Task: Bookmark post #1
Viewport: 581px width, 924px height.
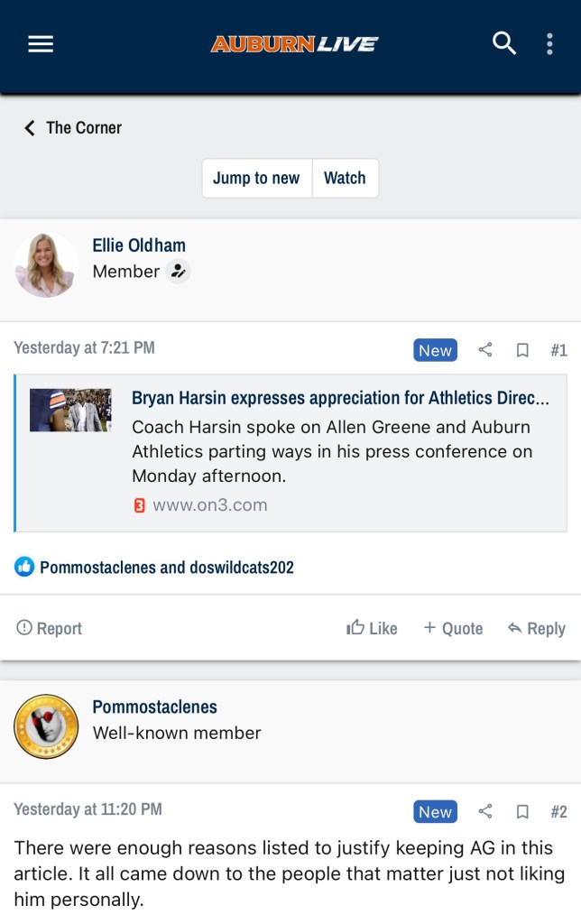Action: click(522, 350)
